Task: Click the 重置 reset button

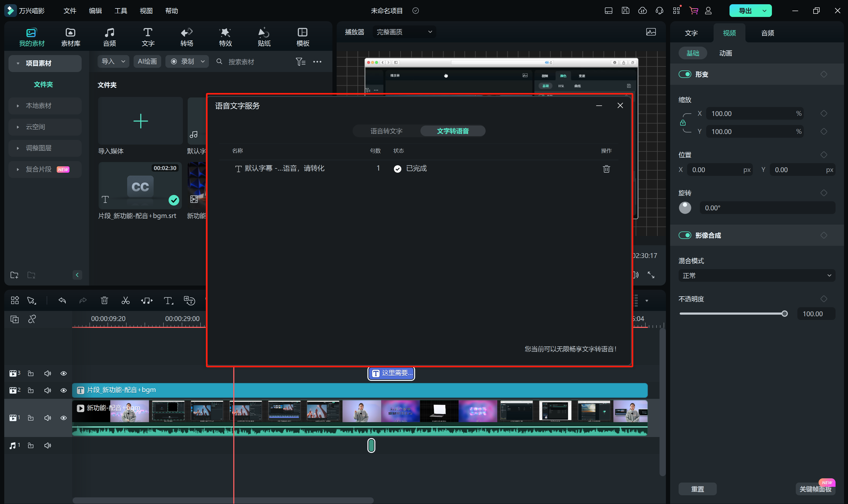Action: (x=697, y=489)
